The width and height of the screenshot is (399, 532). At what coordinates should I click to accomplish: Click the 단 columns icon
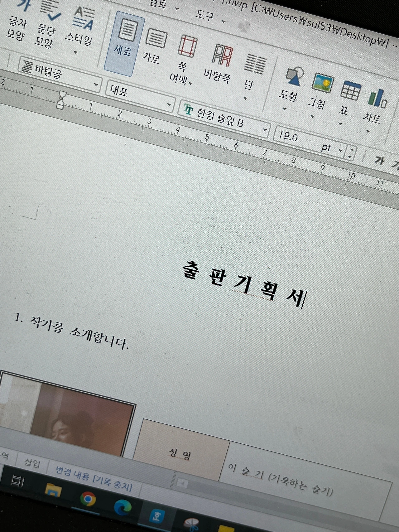[x=255, y=64]
